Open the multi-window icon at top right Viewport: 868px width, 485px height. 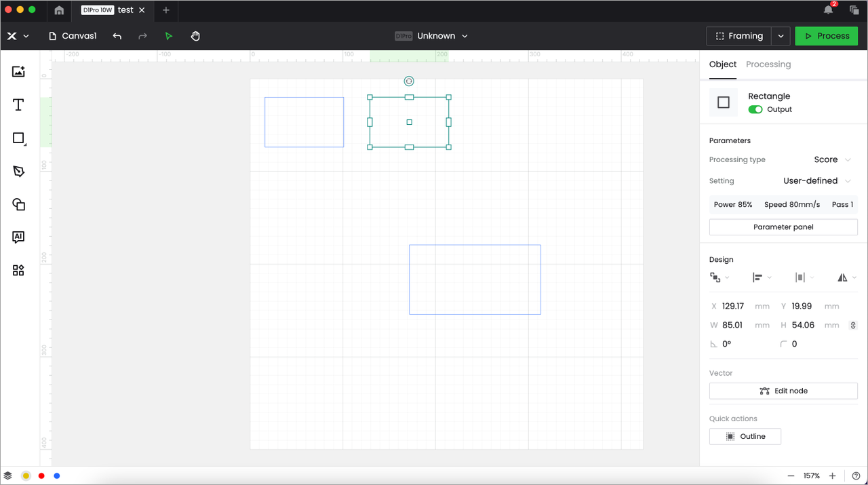click(854, 10)
